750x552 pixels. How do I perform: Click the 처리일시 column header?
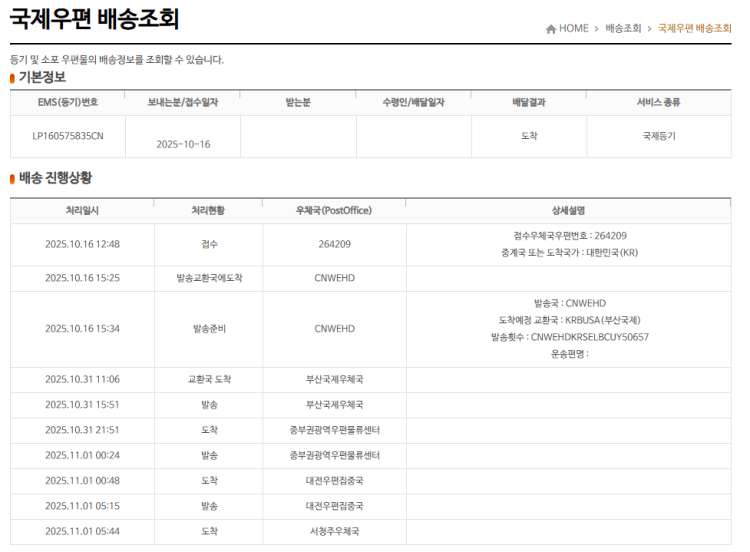pos(82,211)
